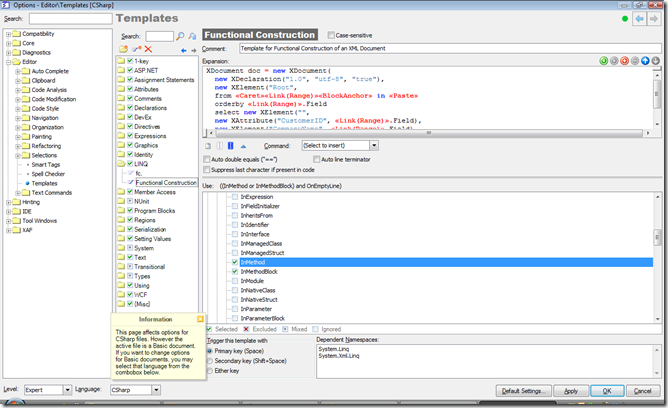Toggle Suppress last character if present checkbox
Viewport: 668px width, 408px height.
pyautogui.click(x=207, y=170)
